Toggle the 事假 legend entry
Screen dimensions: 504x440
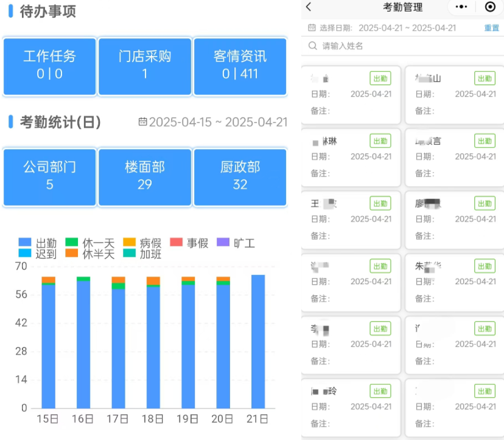189,243
